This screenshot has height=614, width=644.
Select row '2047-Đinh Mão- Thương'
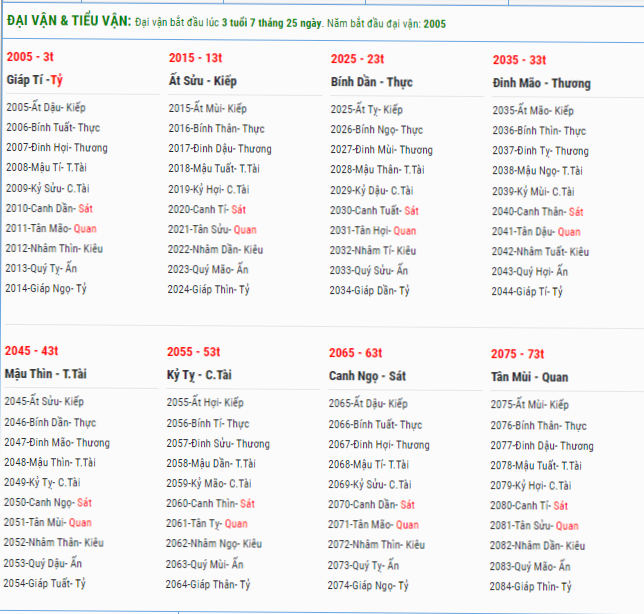coord(57,443)
